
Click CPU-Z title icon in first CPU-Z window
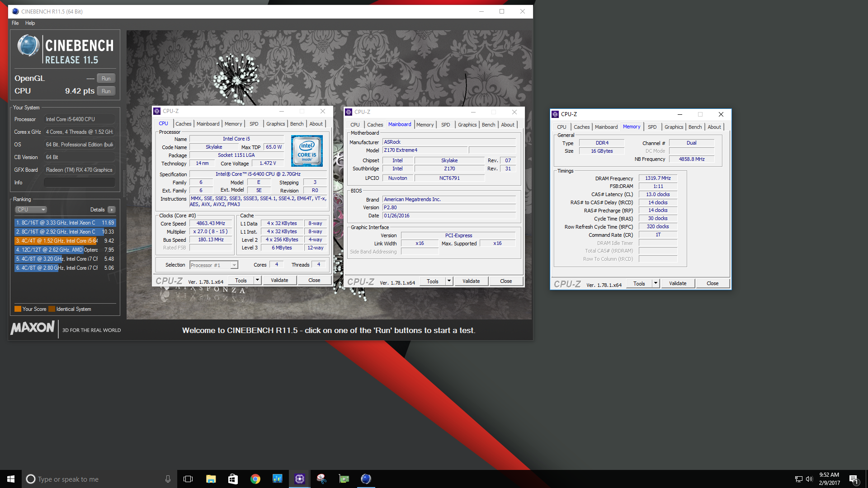[x=157, y=111]
